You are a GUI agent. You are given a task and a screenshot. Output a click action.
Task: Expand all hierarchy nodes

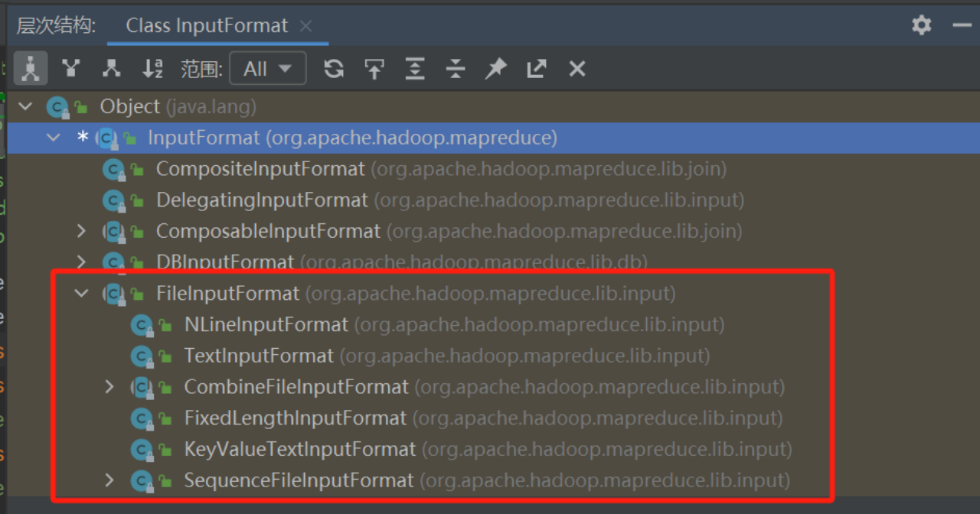414,69
